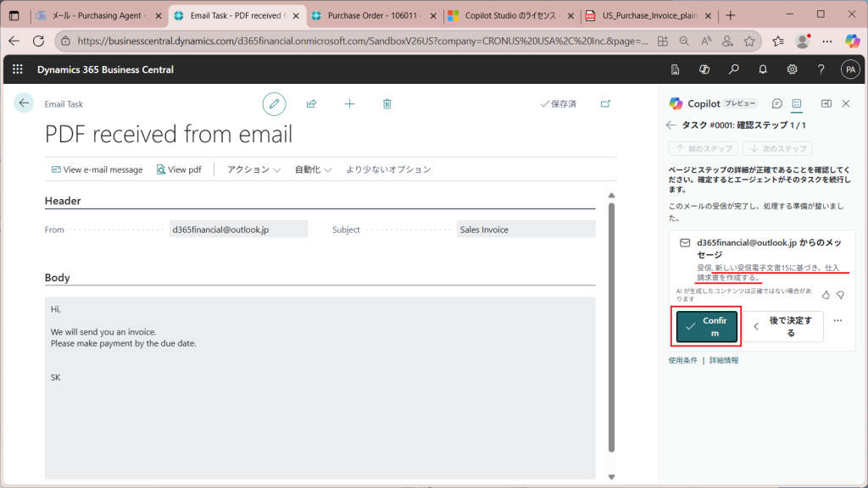Click the pencil edit icon
The height and width of the screenshot is (488, 868).
[274, 104]
